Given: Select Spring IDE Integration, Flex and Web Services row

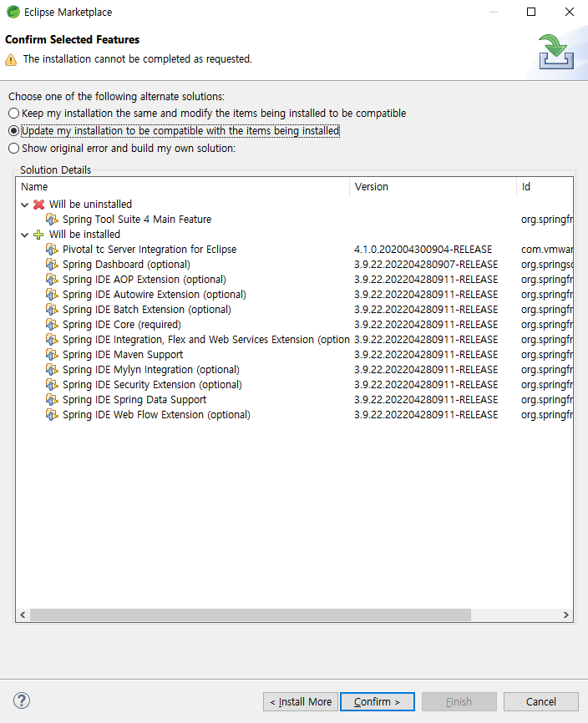Looking at the screenshot, I should [x=294, y=339].
